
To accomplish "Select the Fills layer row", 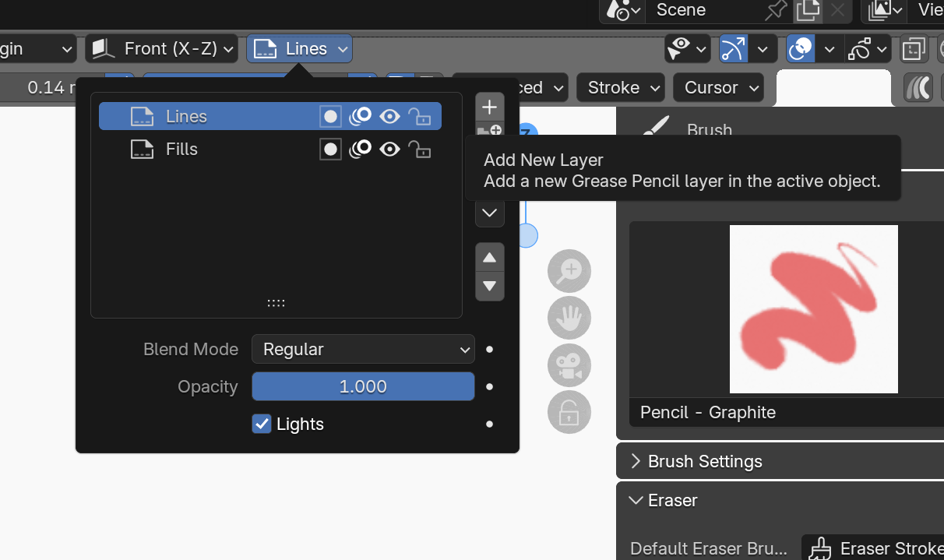I will click(270, 150).
